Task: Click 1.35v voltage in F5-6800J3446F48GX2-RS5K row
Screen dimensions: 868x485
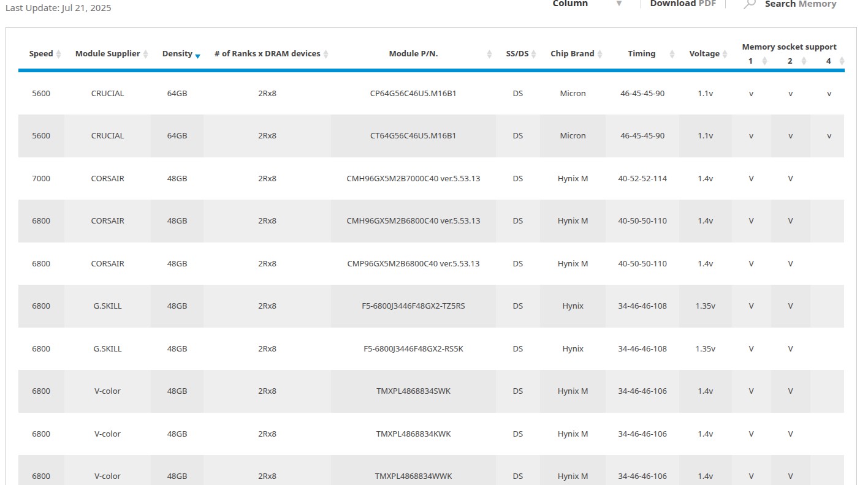Action: point(705,349)
